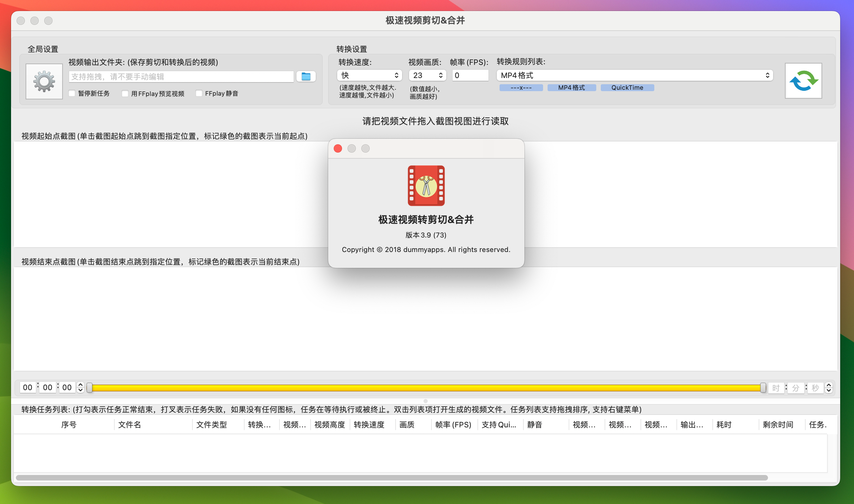
Task: Sort by the 序号 column header
Action: 69,425
